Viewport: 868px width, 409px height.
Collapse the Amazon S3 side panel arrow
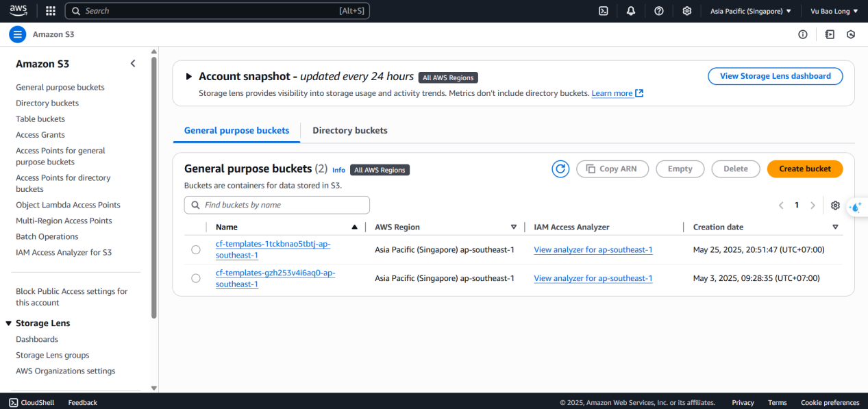tap(133, 64)
